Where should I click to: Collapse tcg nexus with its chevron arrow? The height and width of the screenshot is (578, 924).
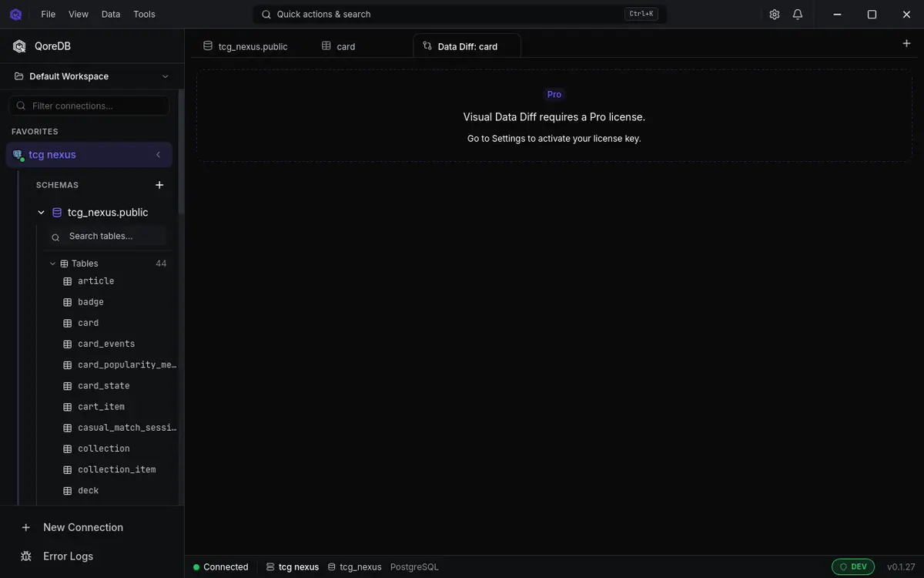coord(159,154)
